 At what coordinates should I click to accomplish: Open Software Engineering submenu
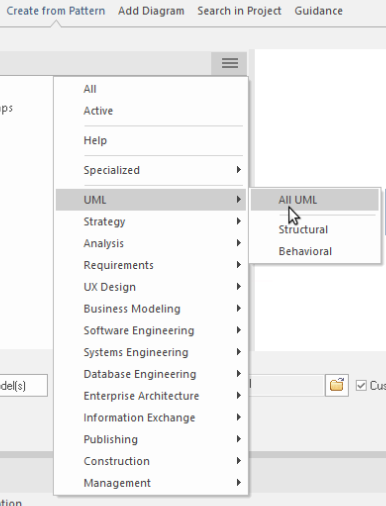pyautogui.click(x=151, y=330)
